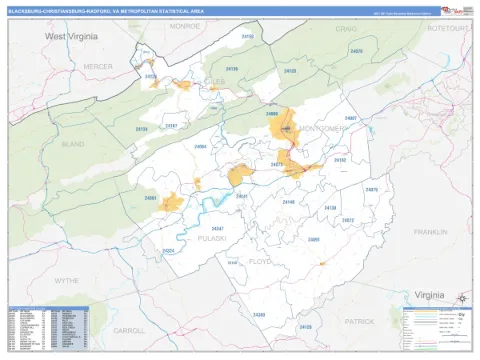480x360 pixels.
Task: Select ZIP code label 24134
Action: [142, 129]
